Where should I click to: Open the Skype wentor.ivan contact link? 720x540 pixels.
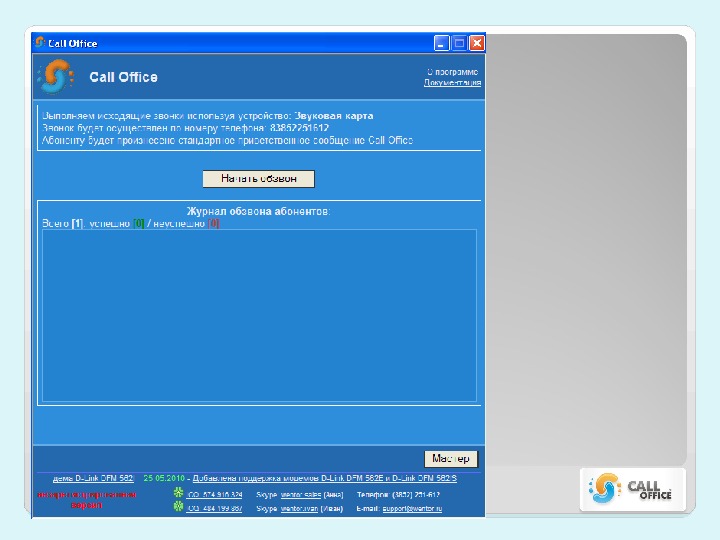coord(299,509)
